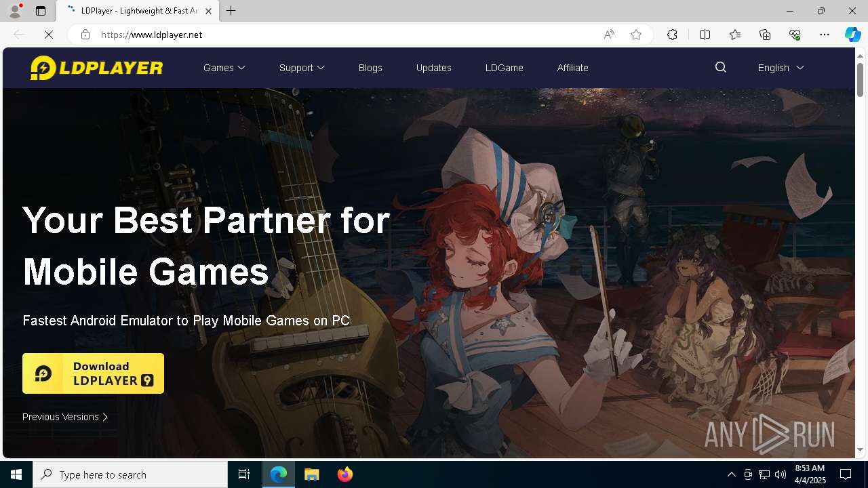This screenshot has height=488, width=868.
Task: Open a new browser tab
Action: coord(231,11)
